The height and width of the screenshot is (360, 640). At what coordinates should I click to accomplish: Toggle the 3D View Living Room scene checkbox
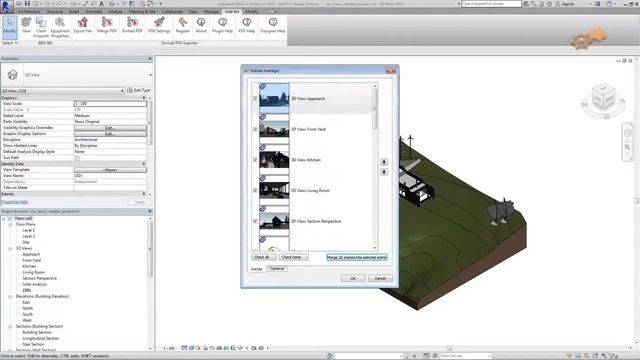(x=255, y=190)
